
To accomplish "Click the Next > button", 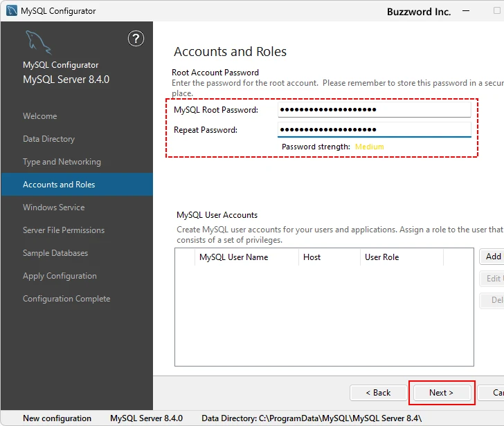I will pos(442,393).
